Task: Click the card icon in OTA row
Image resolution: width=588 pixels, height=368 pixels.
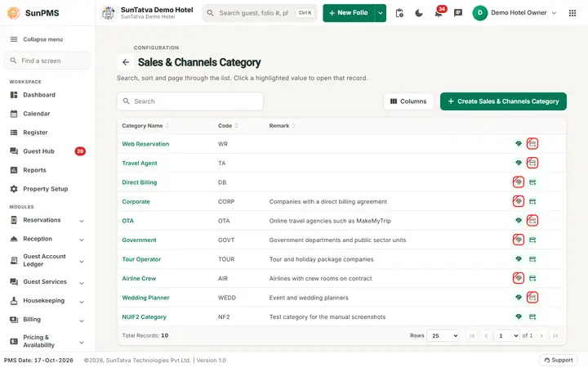Action: click(532, 221)
